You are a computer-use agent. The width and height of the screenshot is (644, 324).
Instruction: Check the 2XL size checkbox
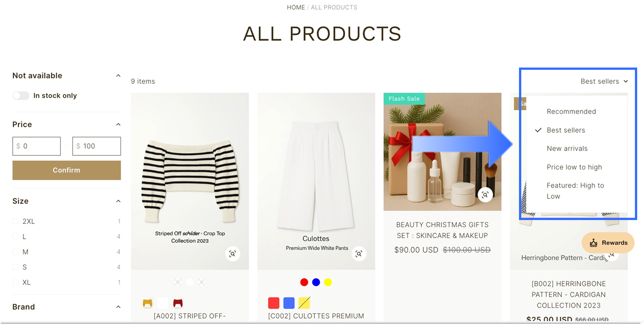pos(16,221)
